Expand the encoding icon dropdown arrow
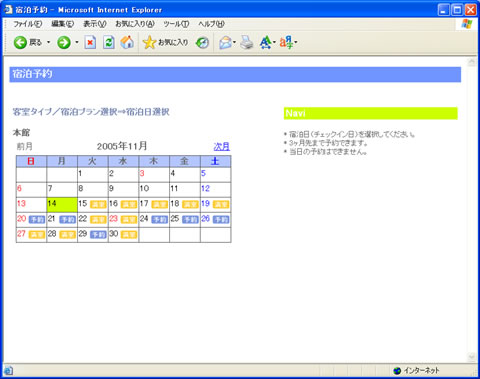Image resolution: width=480 pixels, height=379 pixels. pyautogui.click(x=296, y=42)
